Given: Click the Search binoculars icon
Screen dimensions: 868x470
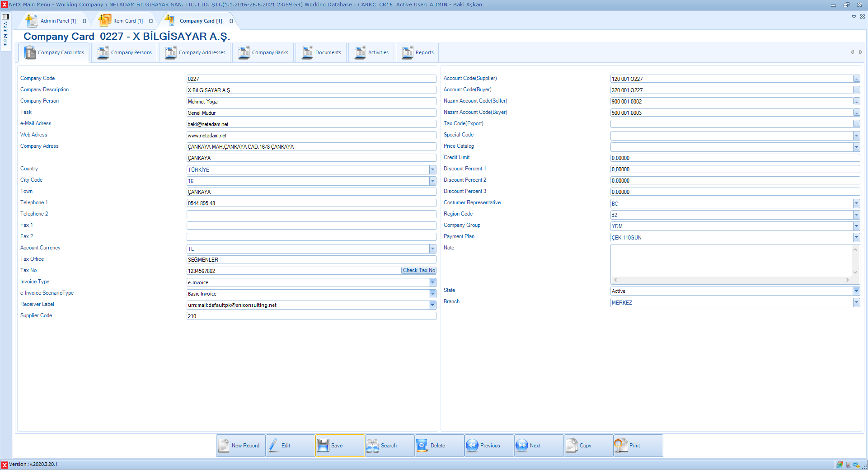Looking at the screenshot, I should 373,446.
